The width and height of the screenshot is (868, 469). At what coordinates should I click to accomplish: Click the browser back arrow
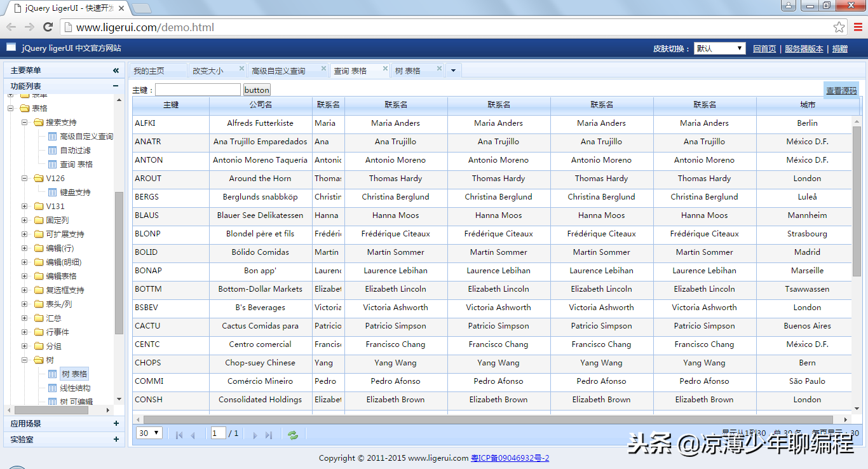point(11,27)
